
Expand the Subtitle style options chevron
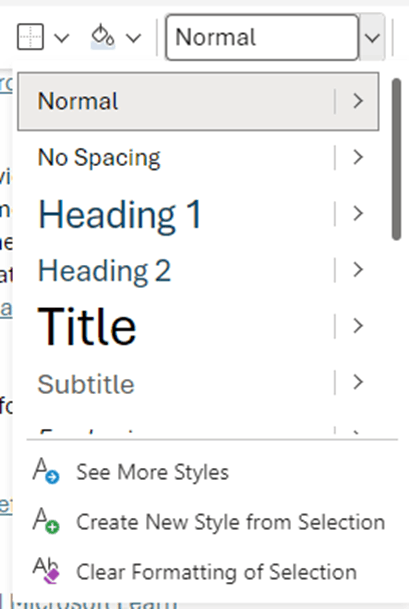pyautogui.click(x=358, y=382)
